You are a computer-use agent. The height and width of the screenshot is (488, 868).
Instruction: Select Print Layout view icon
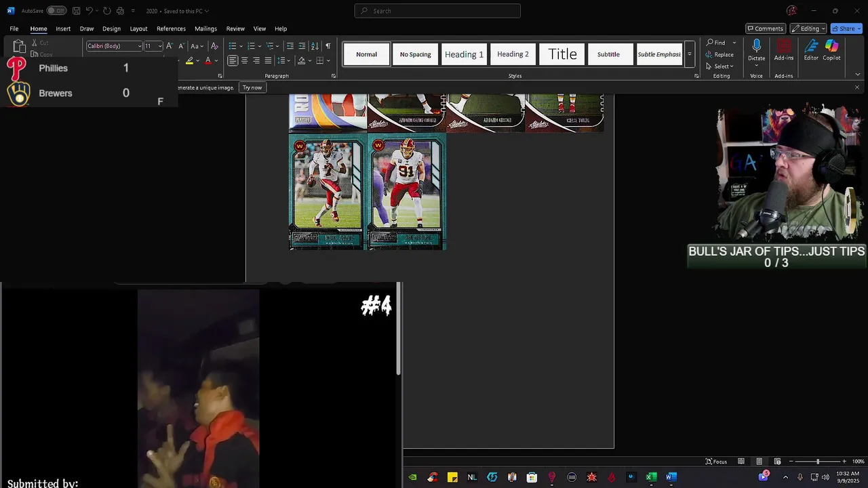coord(759,462)
